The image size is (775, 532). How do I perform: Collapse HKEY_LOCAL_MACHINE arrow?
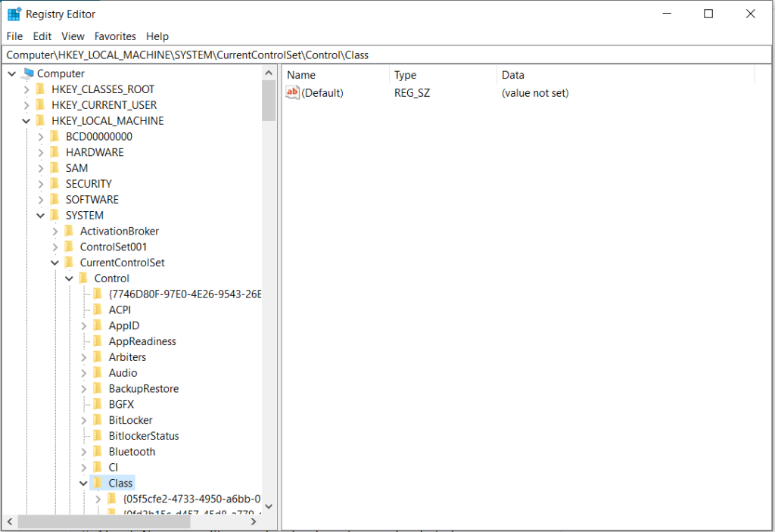26,121
